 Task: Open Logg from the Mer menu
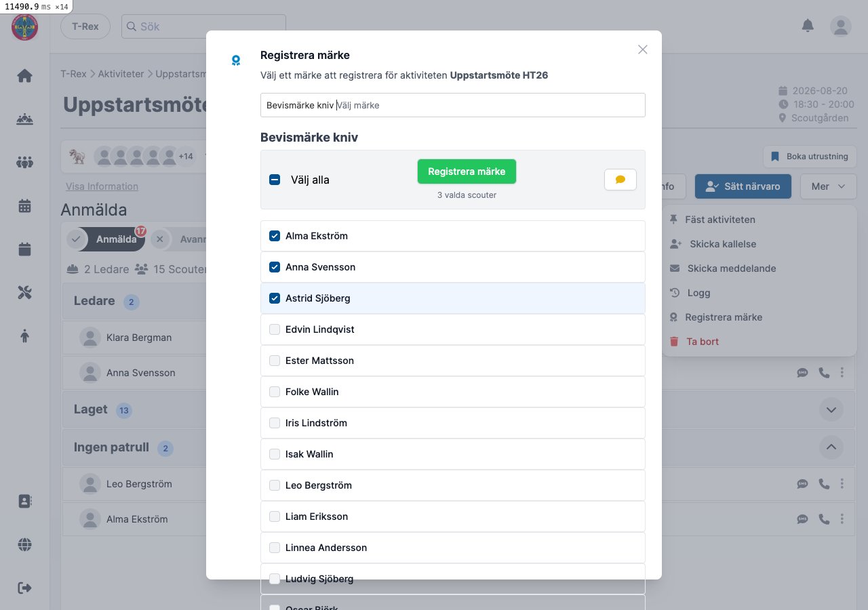click(x=759, y=293)
